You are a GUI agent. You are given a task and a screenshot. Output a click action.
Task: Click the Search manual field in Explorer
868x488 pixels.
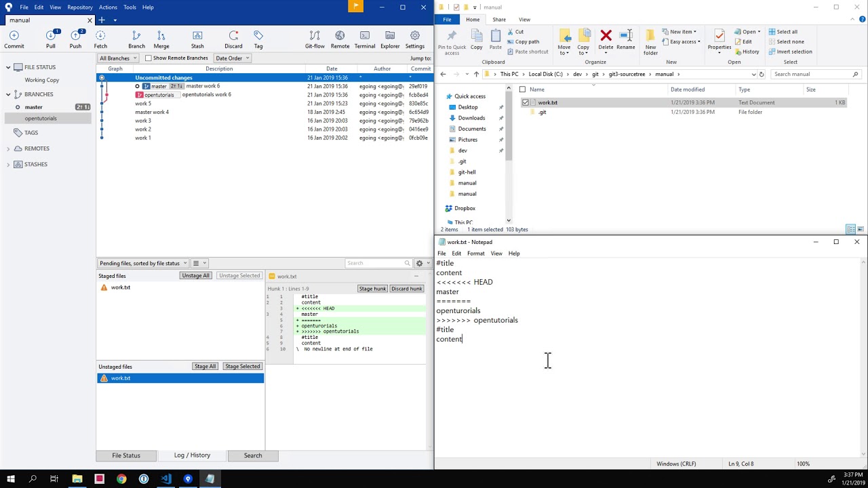tap(816, 75)
